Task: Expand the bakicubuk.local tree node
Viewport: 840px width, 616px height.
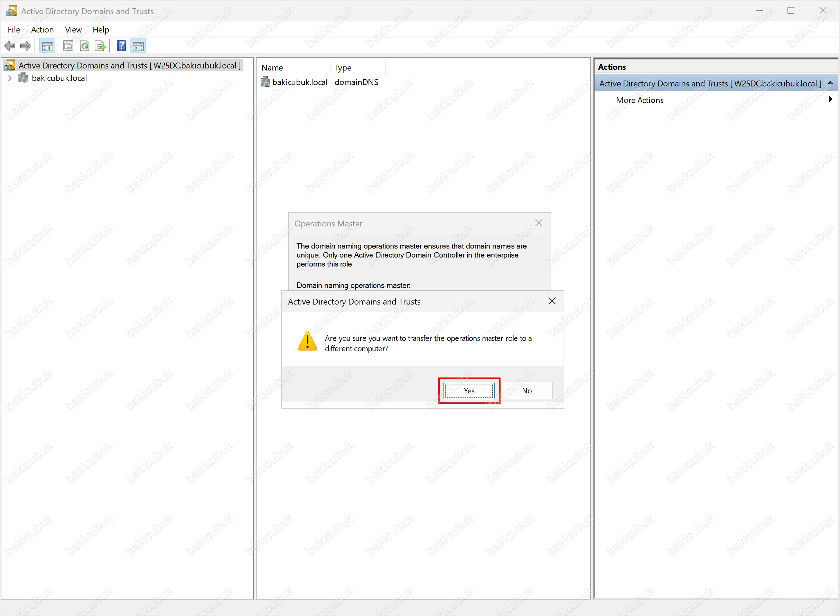Action: tap(10, 78)
